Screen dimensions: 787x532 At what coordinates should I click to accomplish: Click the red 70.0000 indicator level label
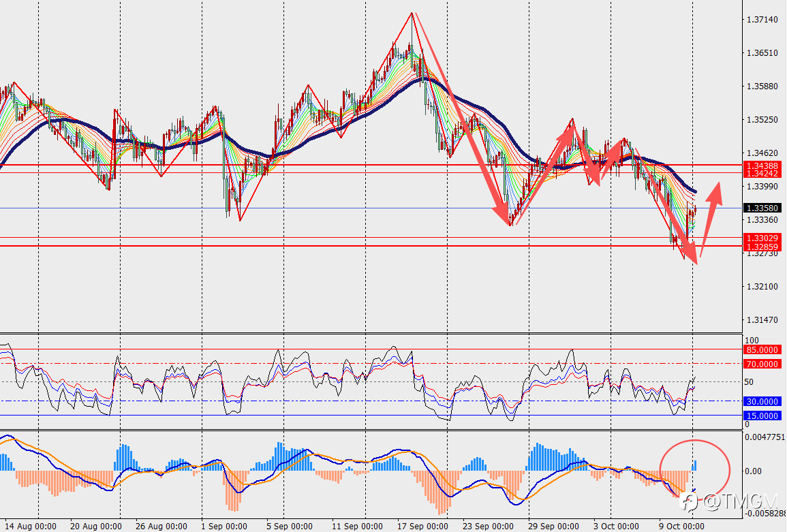[762, 364]
